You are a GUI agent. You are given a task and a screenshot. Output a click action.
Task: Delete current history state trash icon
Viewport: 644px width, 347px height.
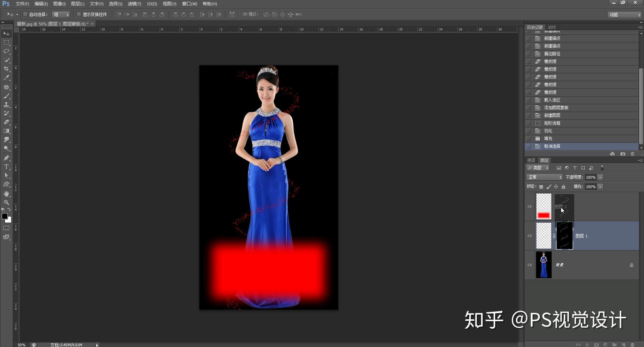coord(632,154)
